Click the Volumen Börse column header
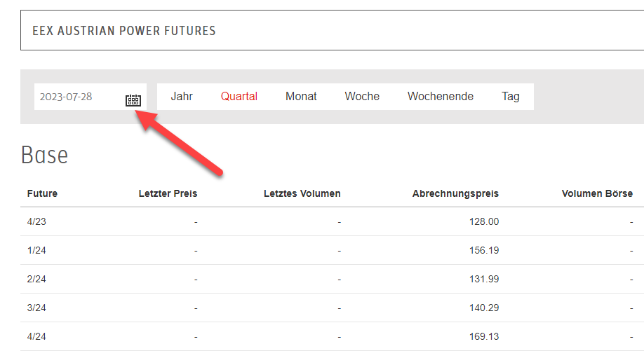The image size is (644, 351). pos(597,193)
